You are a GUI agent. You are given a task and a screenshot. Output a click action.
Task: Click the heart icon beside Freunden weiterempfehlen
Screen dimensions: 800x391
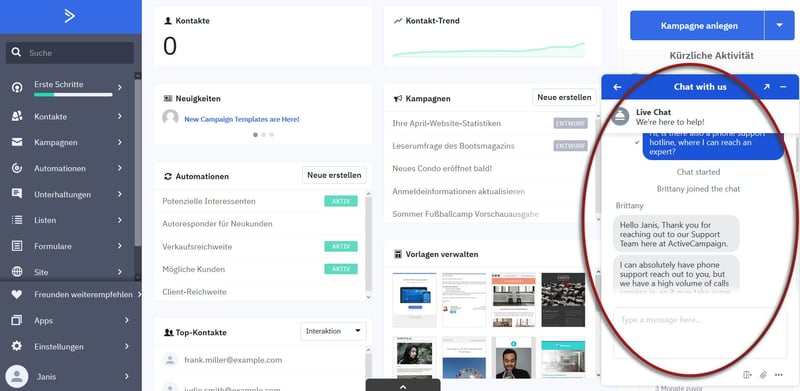coord(17,295)
